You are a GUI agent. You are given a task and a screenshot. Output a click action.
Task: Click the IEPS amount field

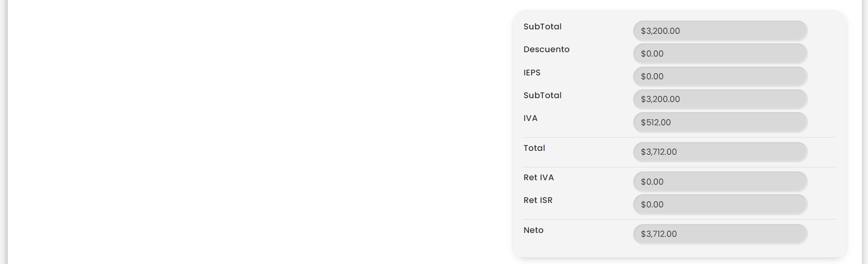coord(720,77)
